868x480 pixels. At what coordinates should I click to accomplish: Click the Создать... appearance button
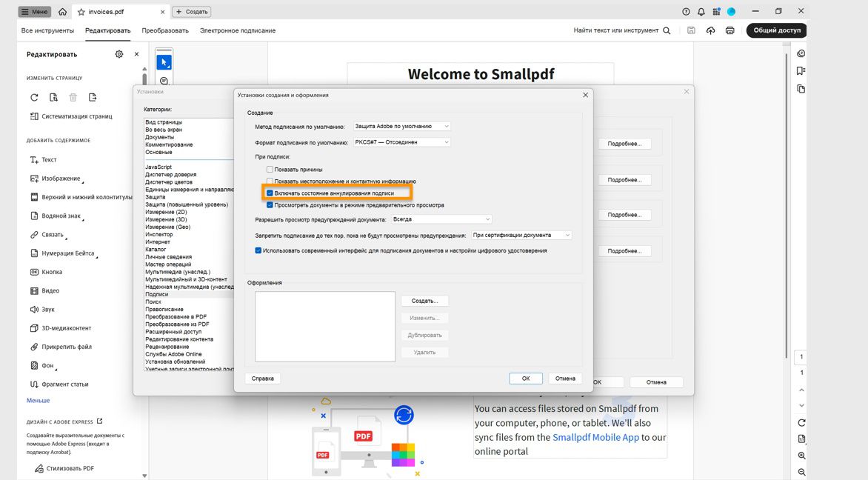coord(424,301)
